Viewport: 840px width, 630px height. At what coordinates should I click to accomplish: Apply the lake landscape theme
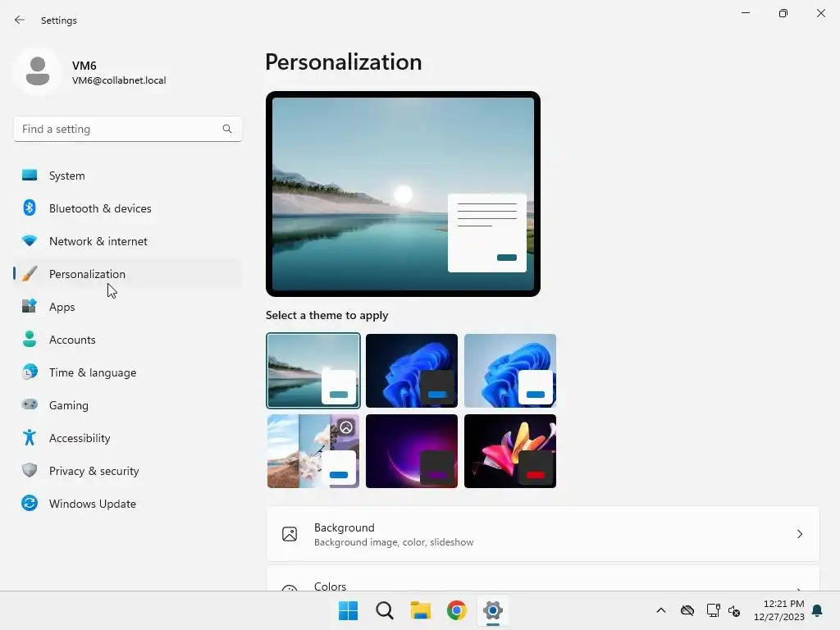313,371
